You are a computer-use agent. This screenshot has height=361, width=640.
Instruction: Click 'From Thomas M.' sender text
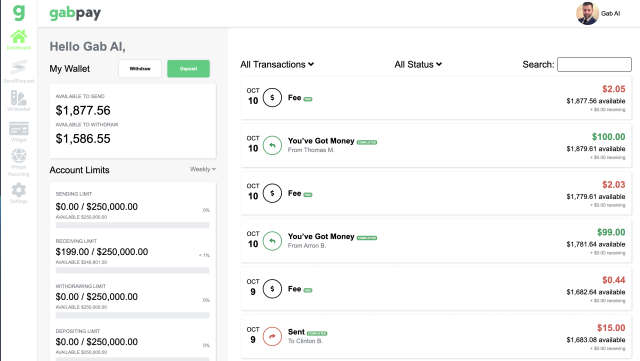311,150
